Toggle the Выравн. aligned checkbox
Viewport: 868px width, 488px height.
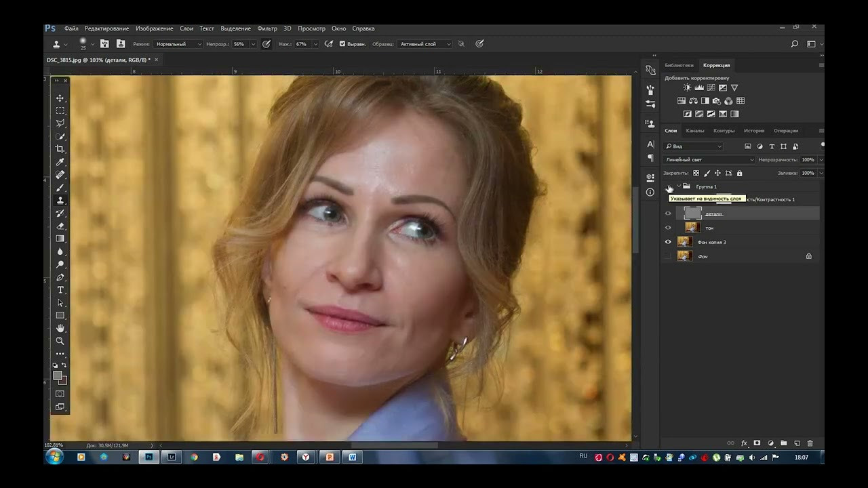tap(342, 44)
